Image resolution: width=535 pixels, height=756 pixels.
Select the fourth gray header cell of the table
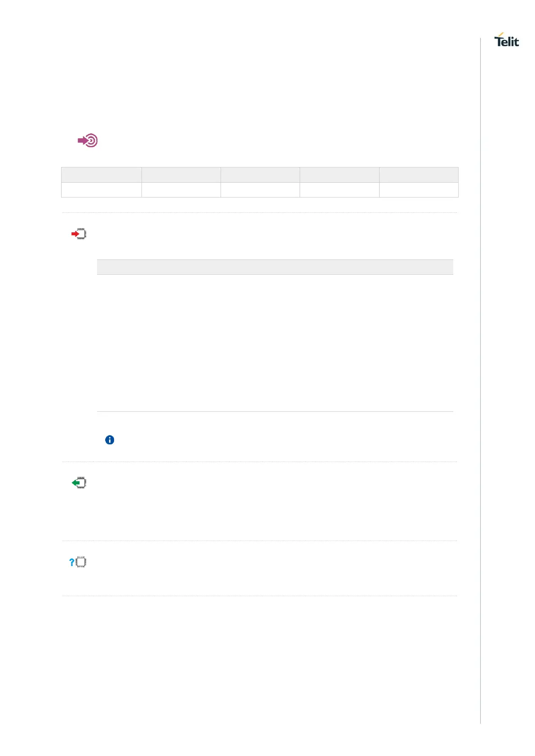339,175
